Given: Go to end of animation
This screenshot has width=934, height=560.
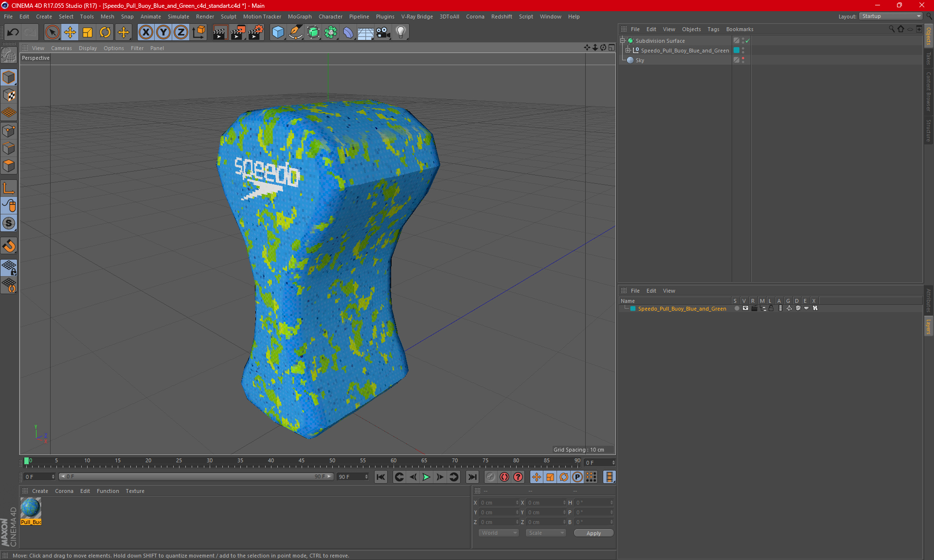Looking at the screenshot, I should [x=472, y=477].
